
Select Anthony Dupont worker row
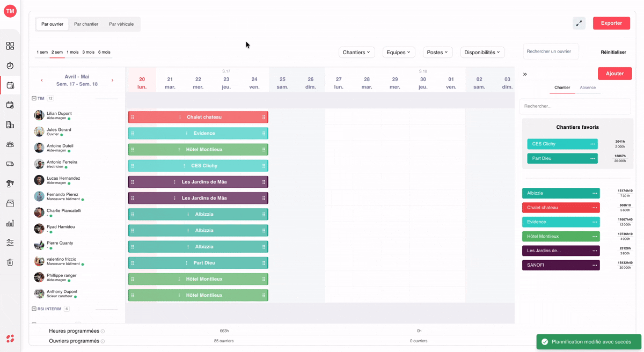[x=78, y=294]
